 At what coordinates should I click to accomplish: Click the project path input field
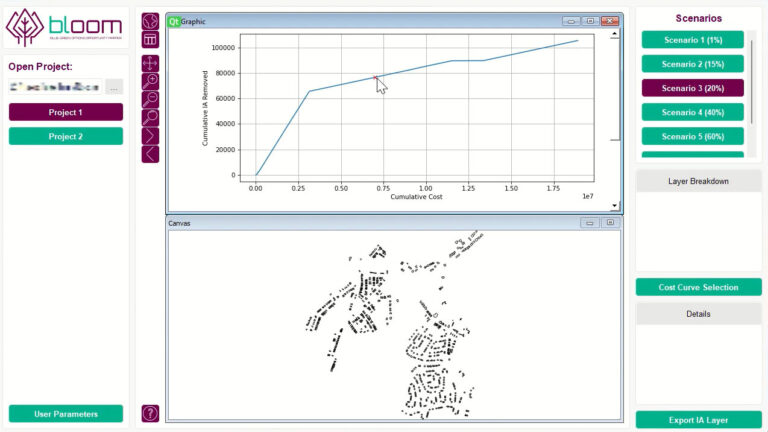(x=55, y=87)
